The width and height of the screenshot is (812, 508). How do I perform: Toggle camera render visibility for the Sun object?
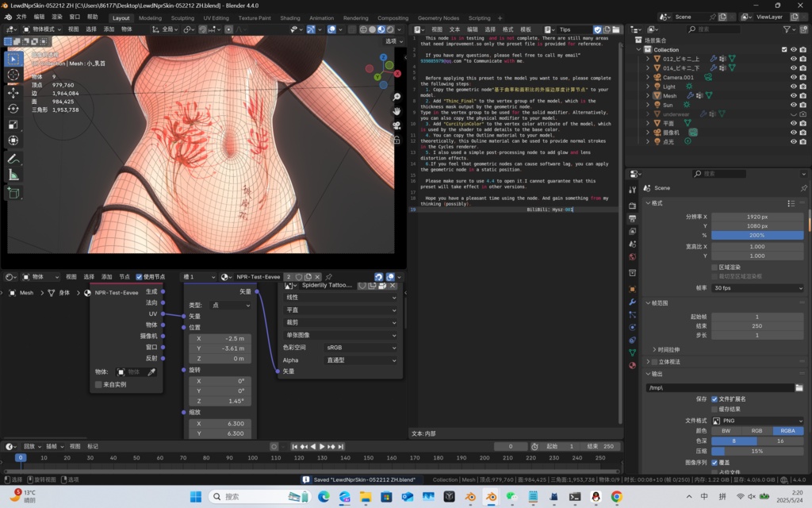(802, 105)
